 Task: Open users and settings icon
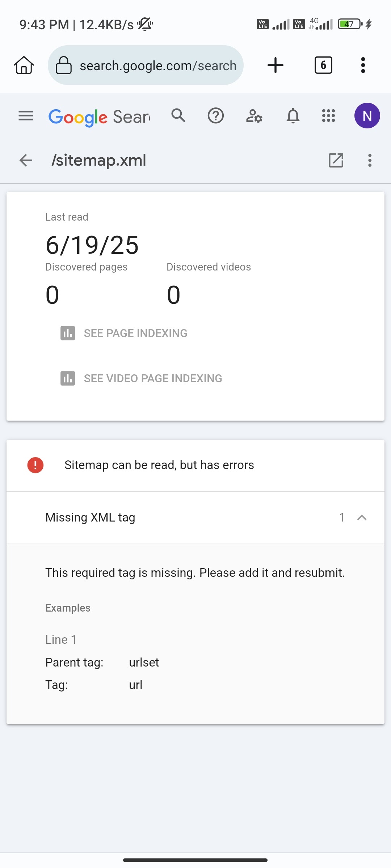[x=254, y=116]
